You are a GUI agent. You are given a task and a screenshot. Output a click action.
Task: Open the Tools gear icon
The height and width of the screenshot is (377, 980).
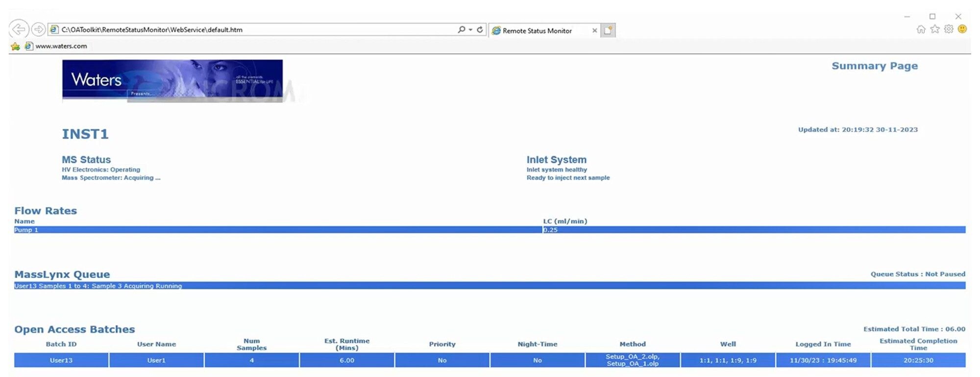[x=949, y=29]
